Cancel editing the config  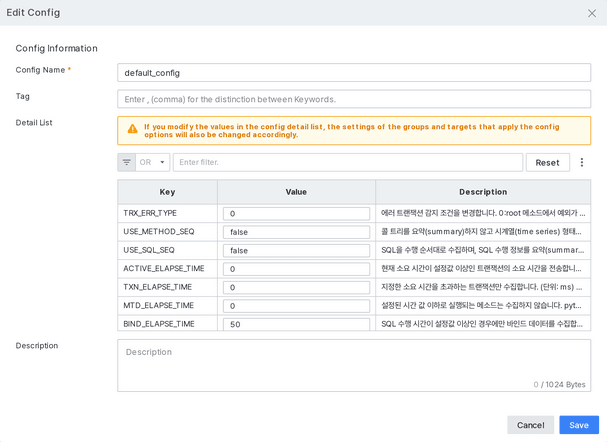[x=530, y=425]
